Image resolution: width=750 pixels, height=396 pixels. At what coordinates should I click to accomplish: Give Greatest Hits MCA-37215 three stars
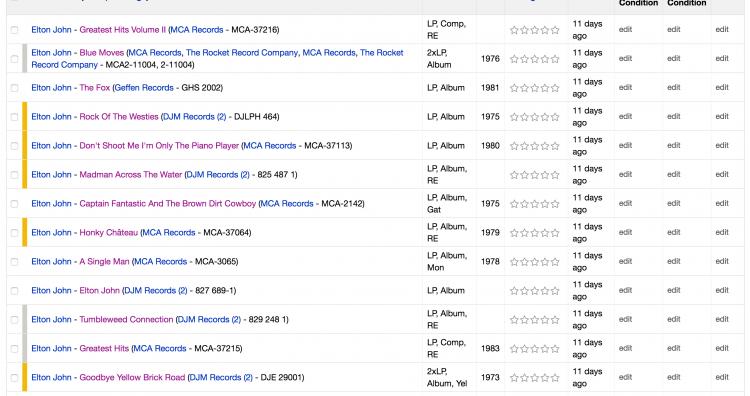[535, 349]
